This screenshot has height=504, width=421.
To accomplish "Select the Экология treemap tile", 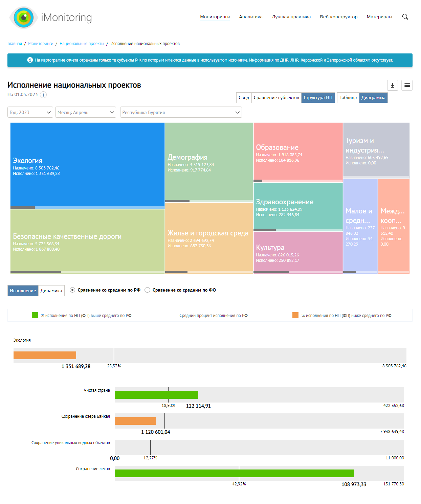I will 87,165.
